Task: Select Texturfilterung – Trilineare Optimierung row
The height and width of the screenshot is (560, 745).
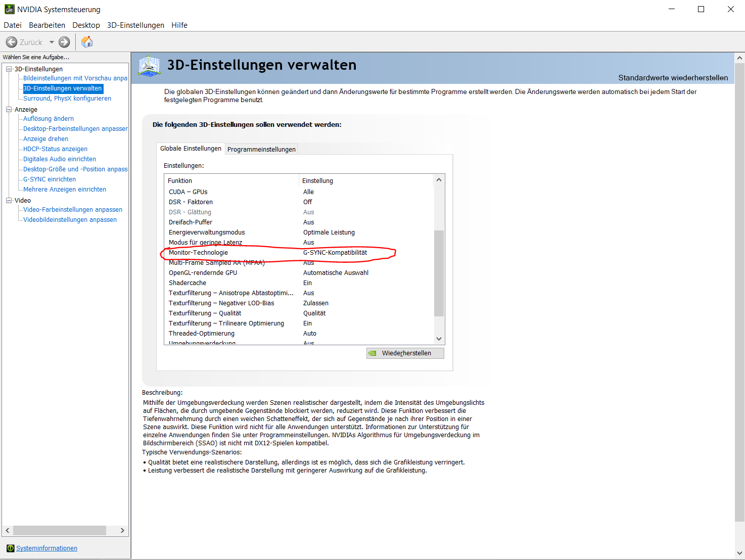Action: click(x=299, y=323)
